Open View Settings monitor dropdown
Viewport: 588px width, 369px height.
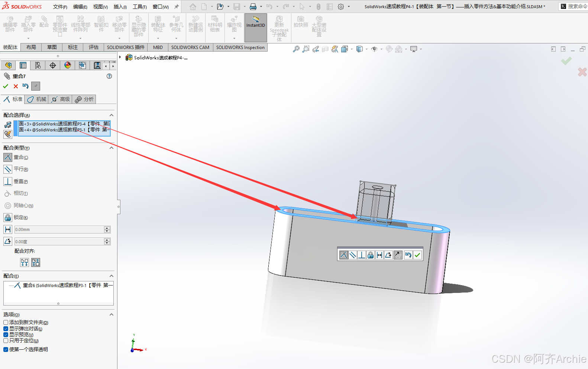[x=414, y=49]
